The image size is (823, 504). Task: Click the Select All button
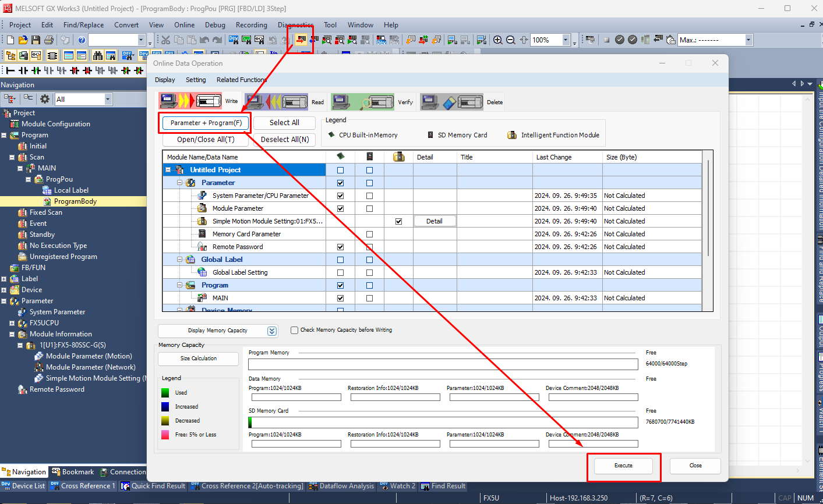click(x=284, y=123)
